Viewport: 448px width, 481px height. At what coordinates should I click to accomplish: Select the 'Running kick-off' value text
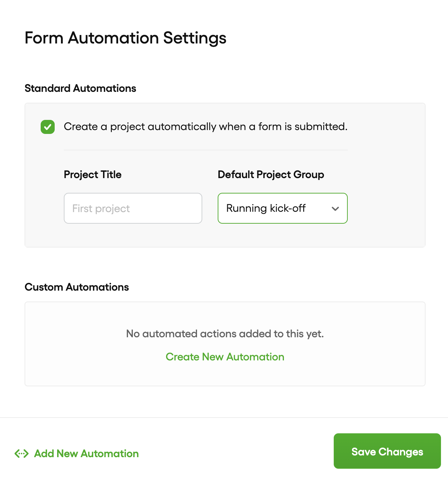click(266, 208)
